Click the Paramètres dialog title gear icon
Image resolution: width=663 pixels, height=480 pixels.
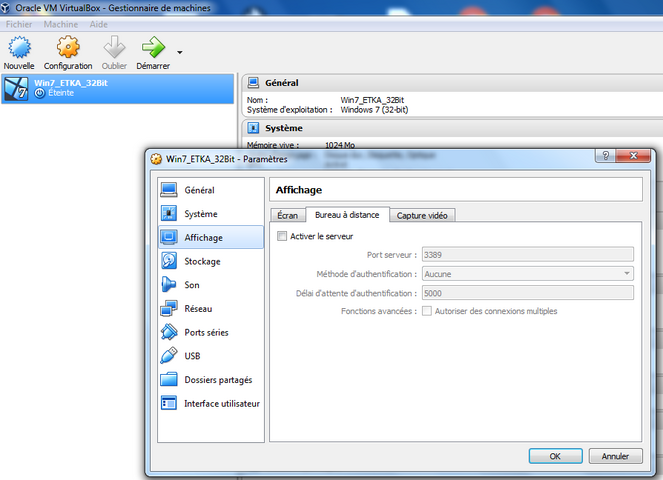point(156,159)
